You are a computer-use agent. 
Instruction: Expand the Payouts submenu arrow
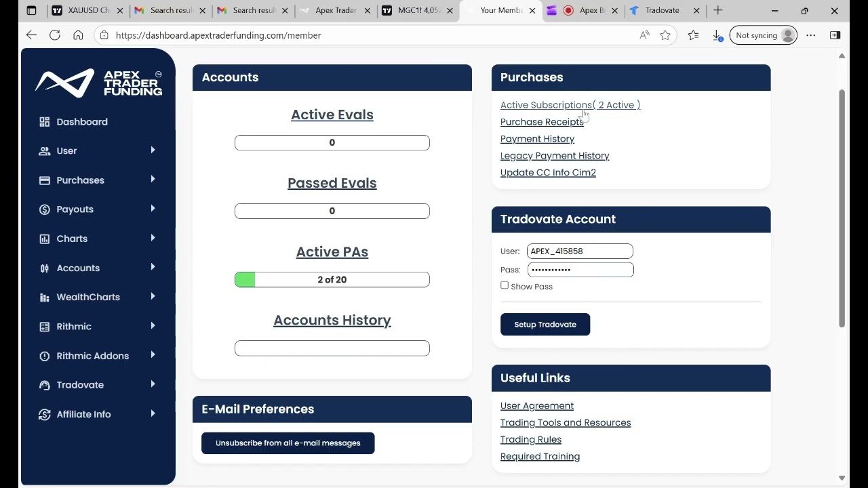[153, 209]
